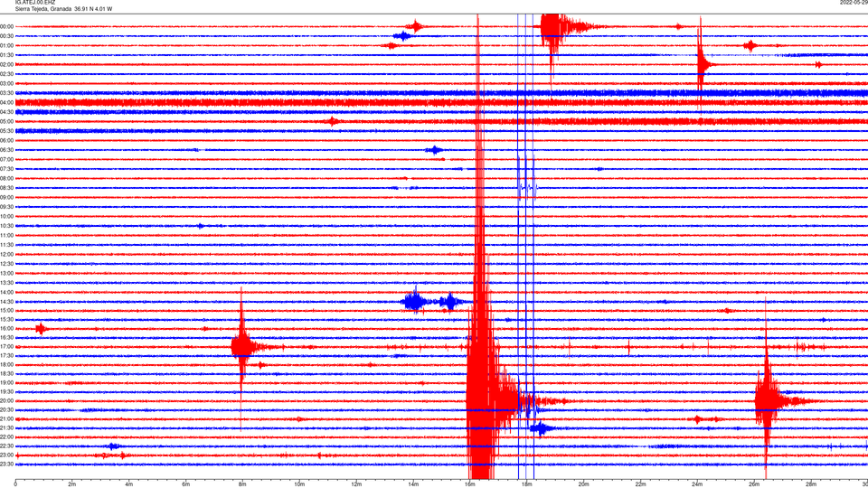Select the 01:00 trace time label

pyautogui.click(x=6, y=45)
